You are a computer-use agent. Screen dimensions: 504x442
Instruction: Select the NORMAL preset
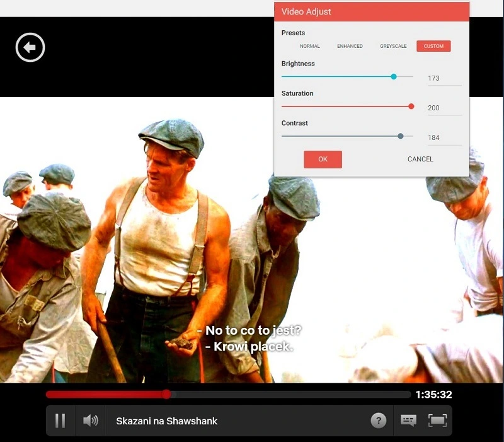click(x=309, y=45)
